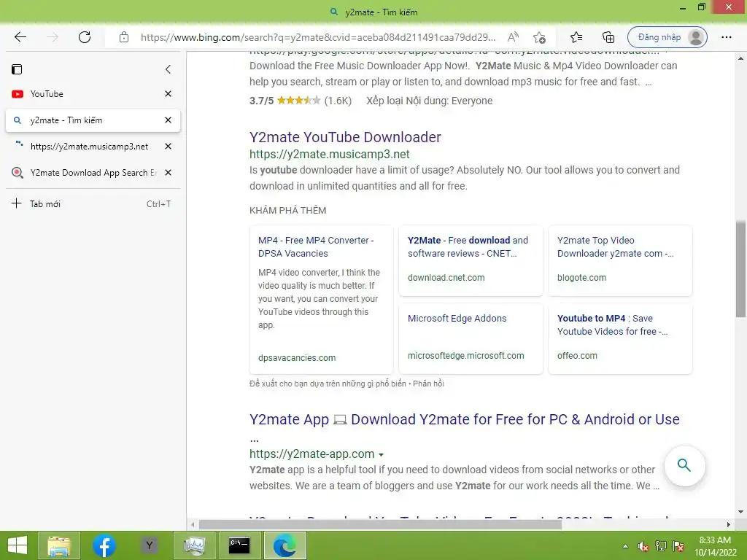The width and height of the screenshot is (747, 560).
Task: Collapse the vertical tabs pane
Action: click(168, 69)
